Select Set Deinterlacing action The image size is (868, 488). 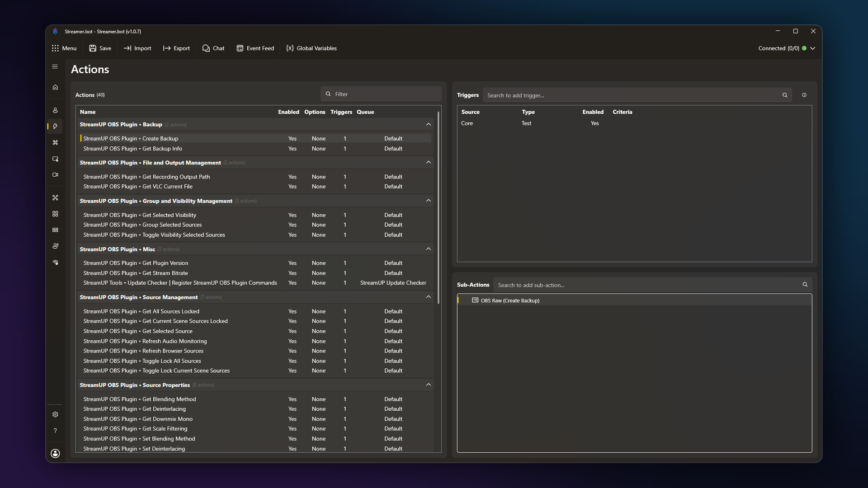pyautogui.click(x=255, y=449)
